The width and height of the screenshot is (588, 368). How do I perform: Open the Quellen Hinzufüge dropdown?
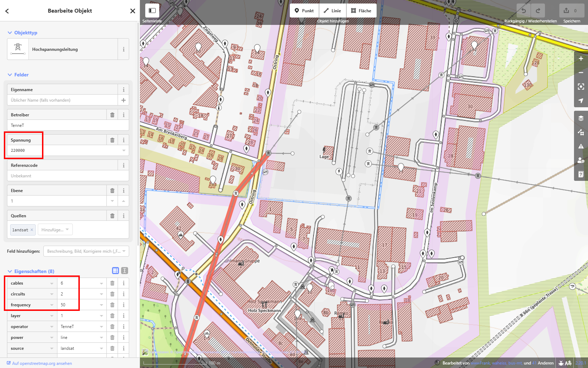55,230
